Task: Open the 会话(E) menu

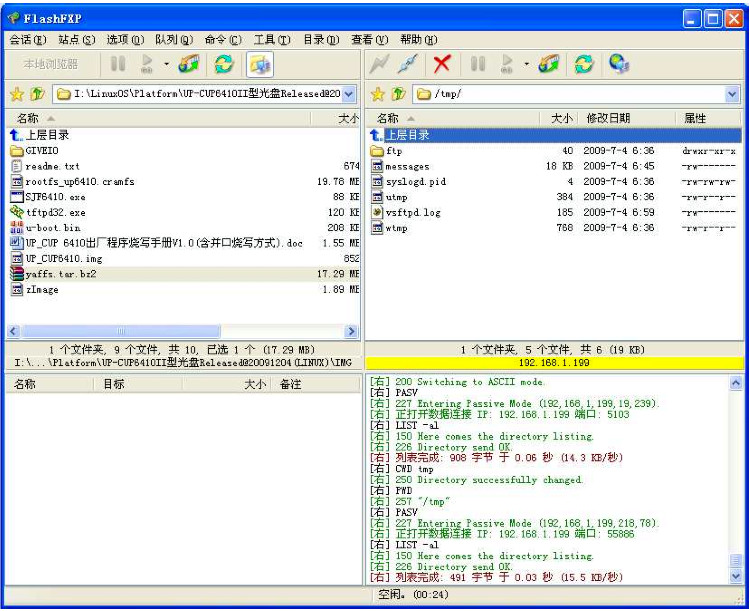Action: click(28, 40)
